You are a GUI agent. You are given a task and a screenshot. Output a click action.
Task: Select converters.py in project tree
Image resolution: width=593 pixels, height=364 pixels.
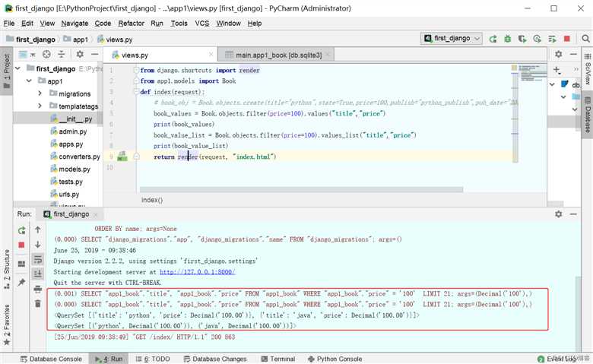click(75, 157)
